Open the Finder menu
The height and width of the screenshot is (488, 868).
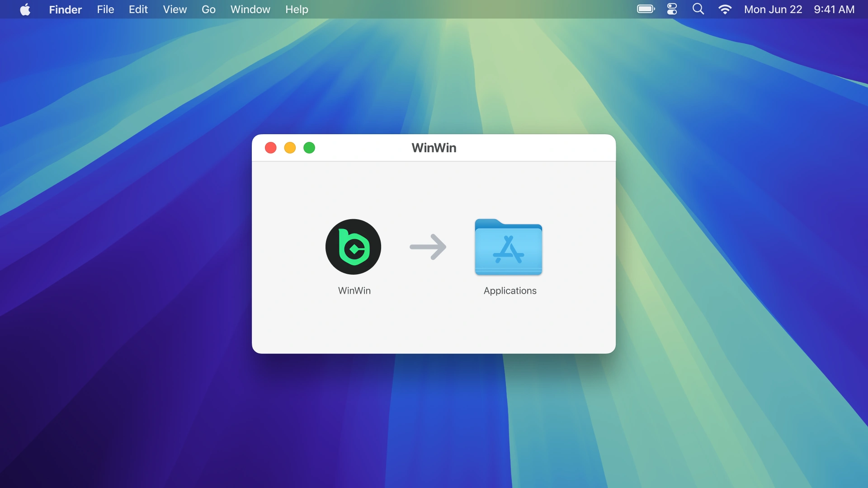(x=65, y=9)
